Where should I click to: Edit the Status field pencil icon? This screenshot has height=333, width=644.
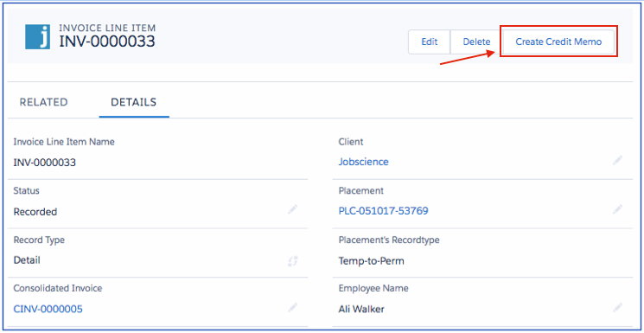[x=292, y=209]
